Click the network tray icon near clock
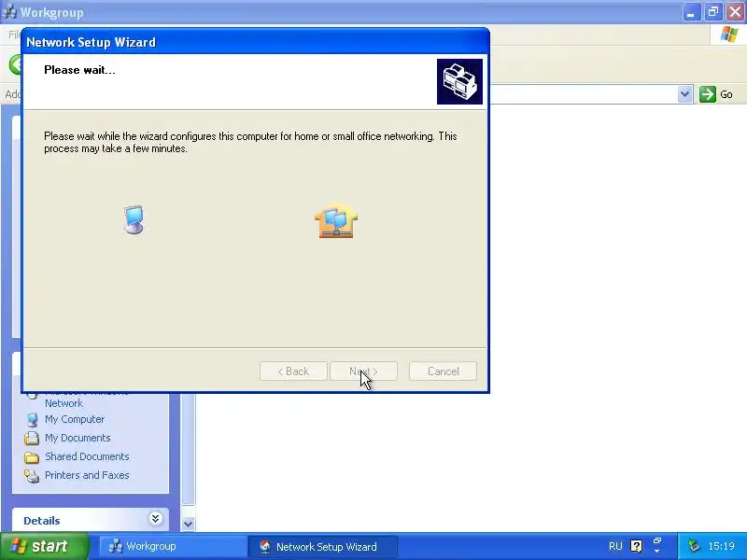Screen dimensions: 747x560 (x=694, y=546)
